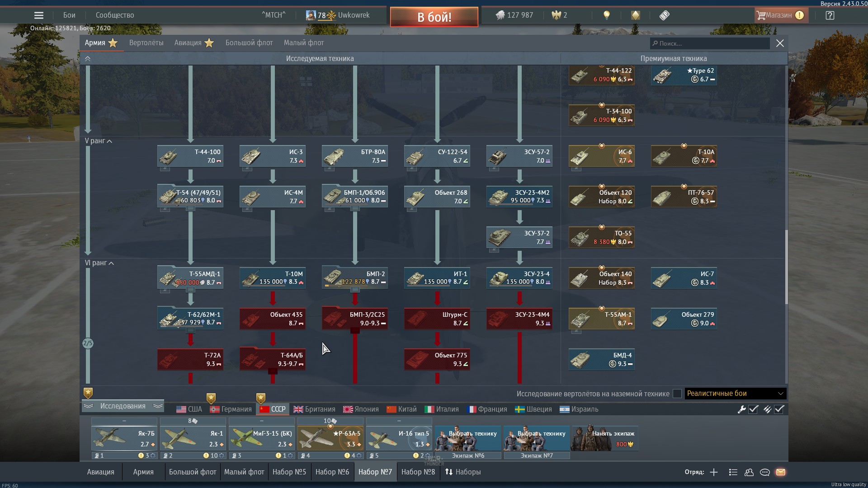Choose vehicle for Экипаж №6
Screen dimensions: 868x488
coord(468,438)
